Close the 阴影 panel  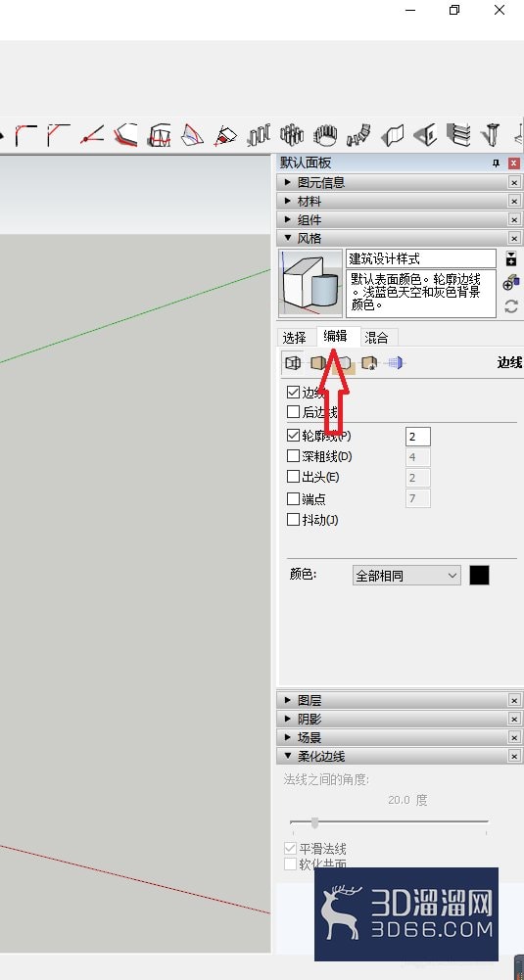coord(514,719)
